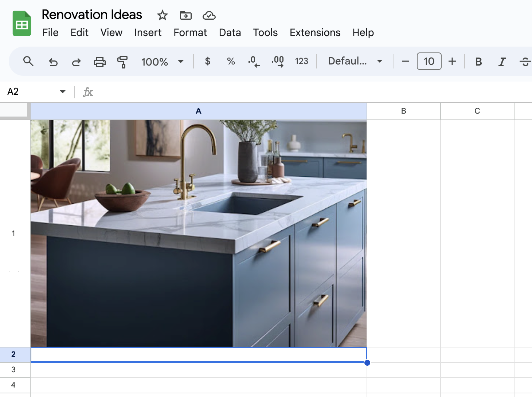Screen dimensions: 532x397
Task: Star the Renovation Ideas document
Action: (x=162, y=15)
